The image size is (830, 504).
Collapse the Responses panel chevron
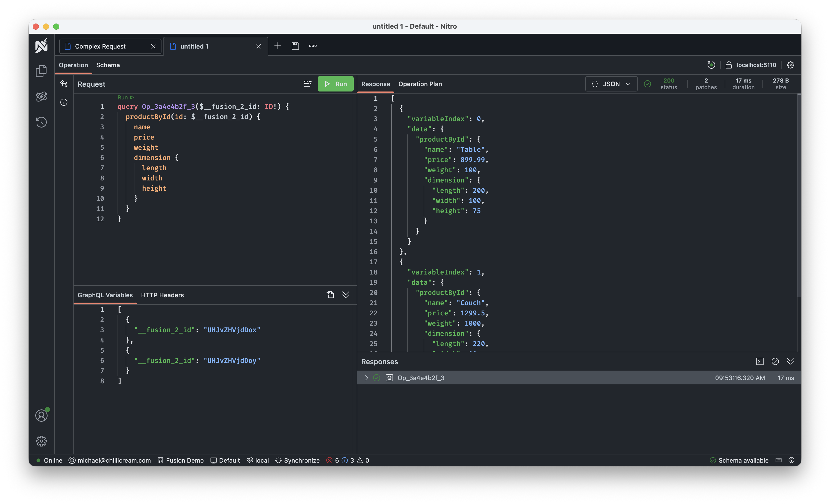tap(790, 361)
